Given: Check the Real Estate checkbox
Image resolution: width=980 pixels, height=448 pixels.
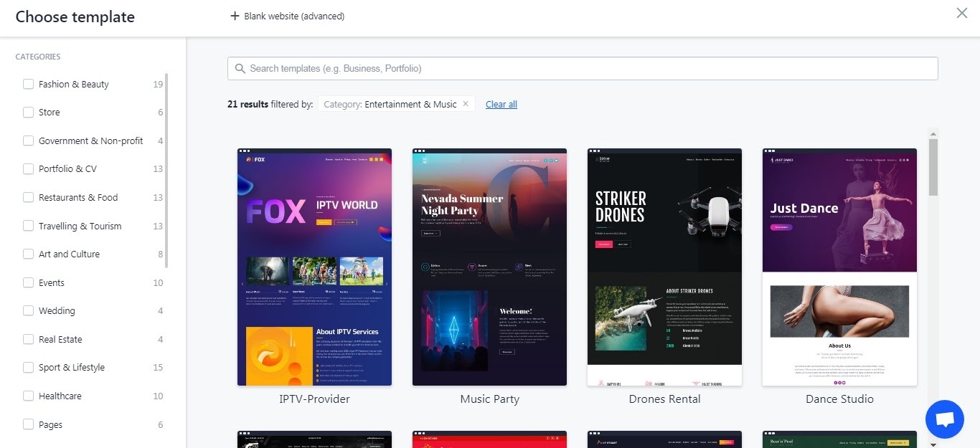Looking at the screenshot, I should click(x=29, y=339).
